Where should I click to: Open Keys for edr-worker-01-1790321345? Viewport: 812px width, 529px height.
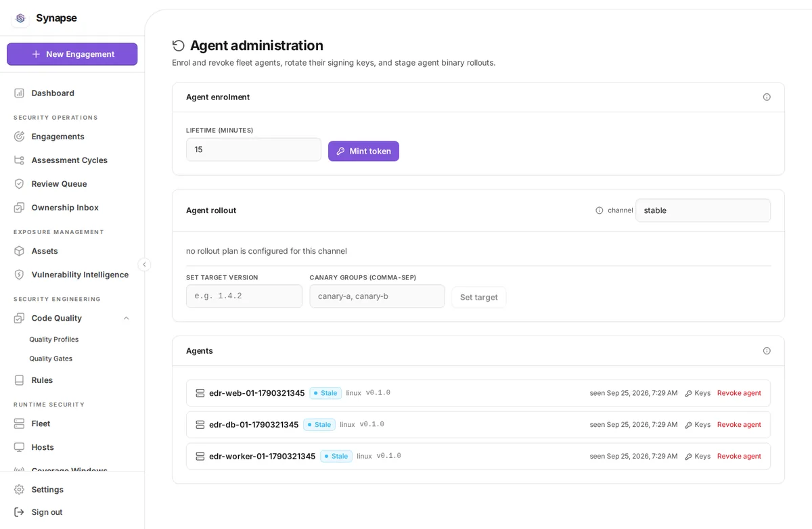pos(698,456)
